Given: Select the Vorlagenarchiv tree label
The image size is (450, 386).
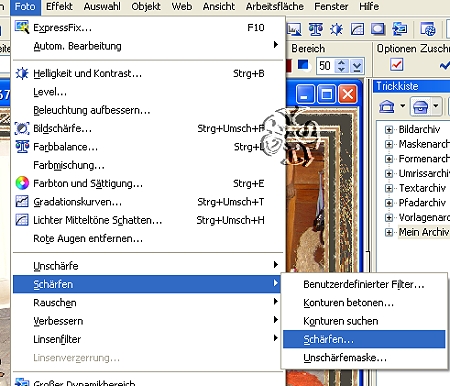Looking at the screenshot, I should [424, 217].
